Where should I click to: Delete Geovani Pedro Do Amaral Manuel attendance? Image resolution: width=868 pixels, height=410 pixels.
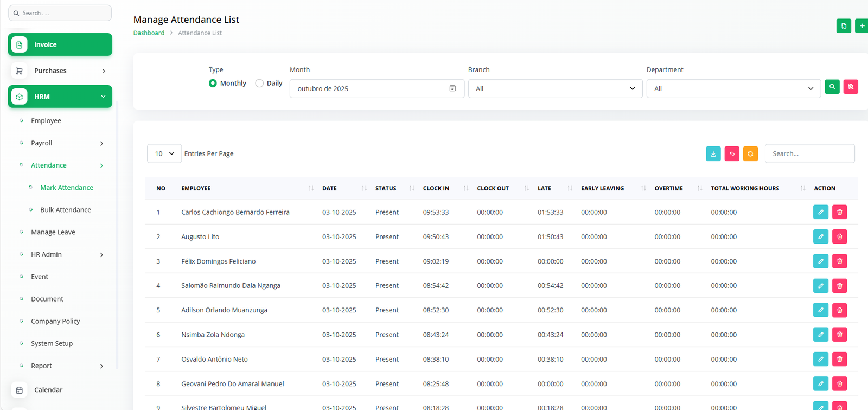(x=840, y=383)
